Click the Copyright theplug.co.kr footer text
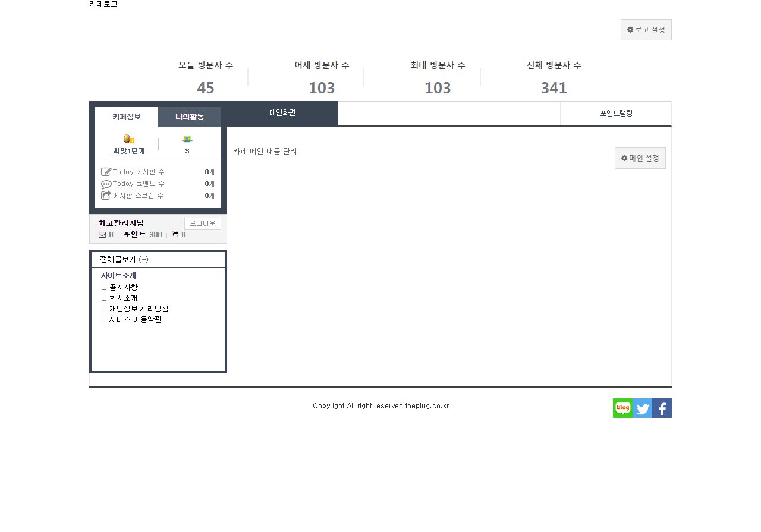761x532 pixels. click(380, 406)
